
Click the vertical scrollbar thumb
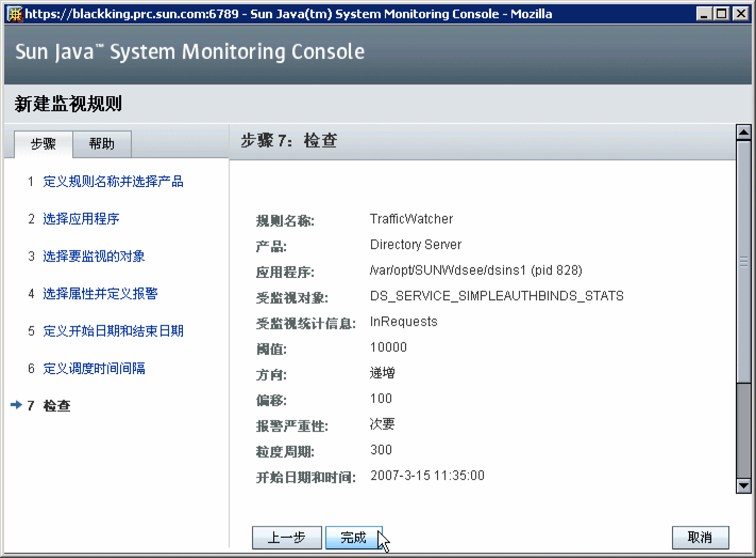click(743, 261)
